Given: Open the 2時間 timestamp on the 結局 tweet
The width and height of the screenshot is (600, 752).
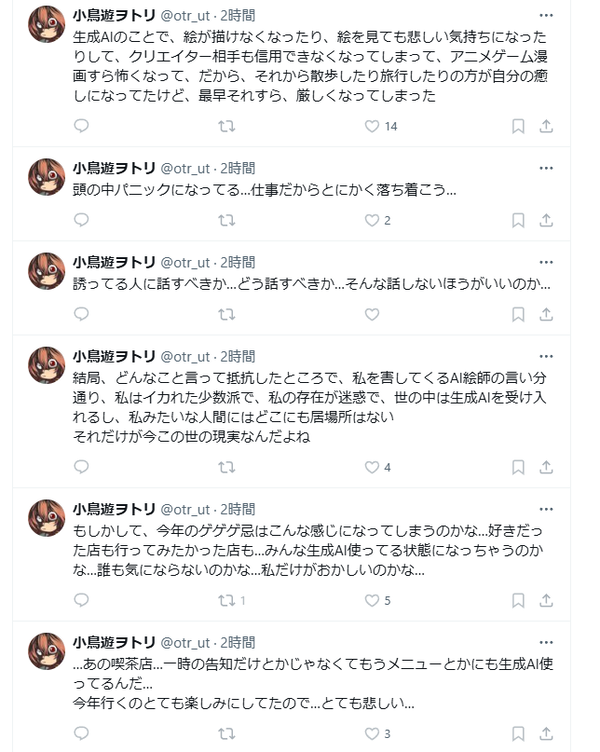Looking at the screenshot, I should point(237,356).
